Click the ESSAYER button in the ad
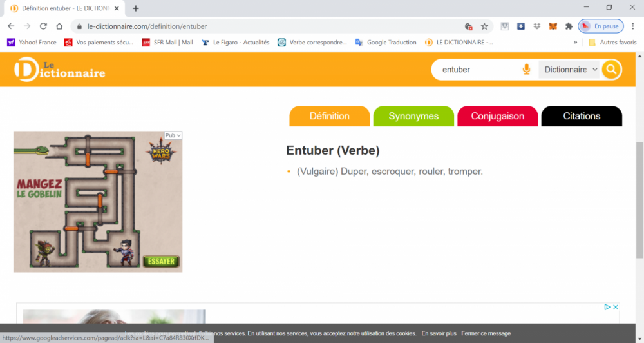Image resolution: width=644 pixels, height=343 pixels. (161, 261)
